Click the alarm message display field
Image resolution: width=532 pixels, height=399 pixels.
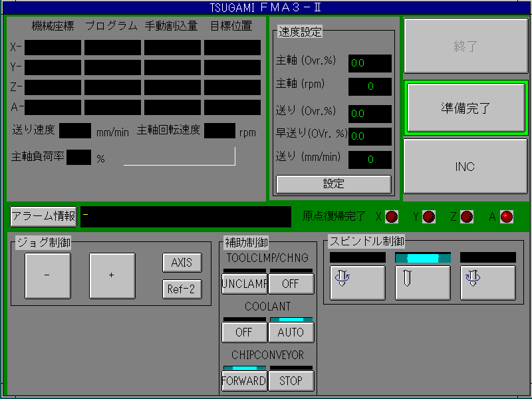coord(186,217)
